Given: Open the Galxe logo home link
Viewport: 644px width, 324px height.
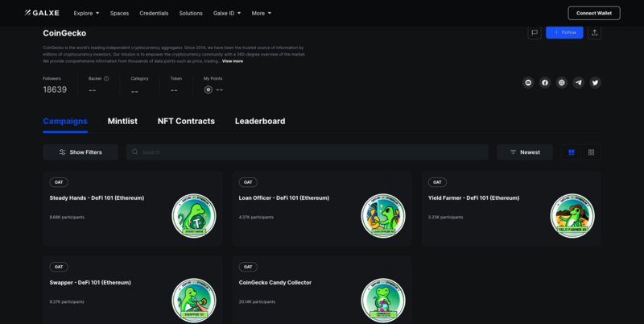Looking at the screenshot, I should tap(42, 13).
